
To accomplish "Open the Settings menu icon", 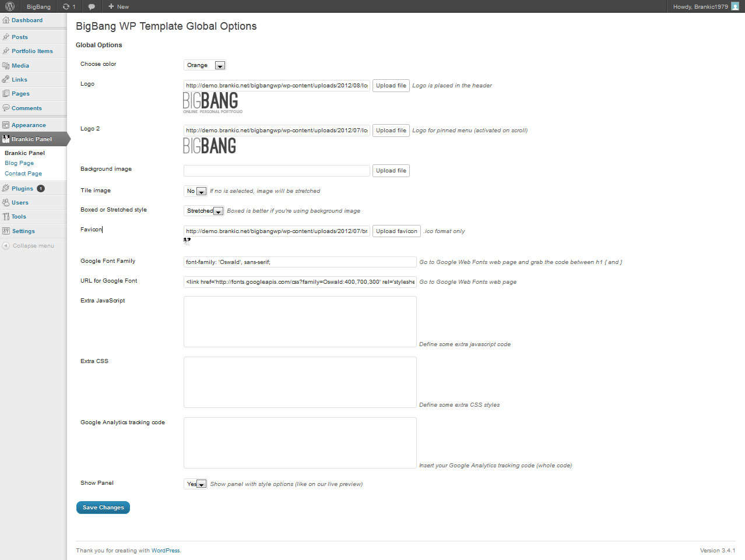I will point(6,231).
